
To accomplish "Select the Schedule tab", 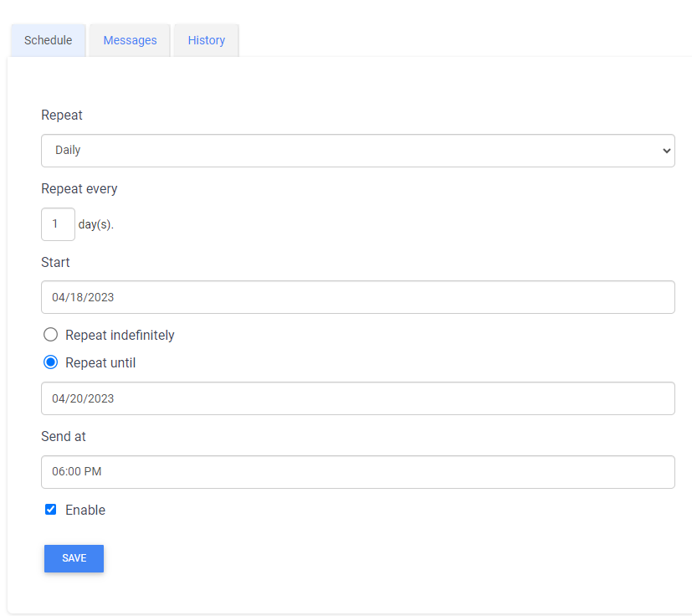I will (49, 40).
